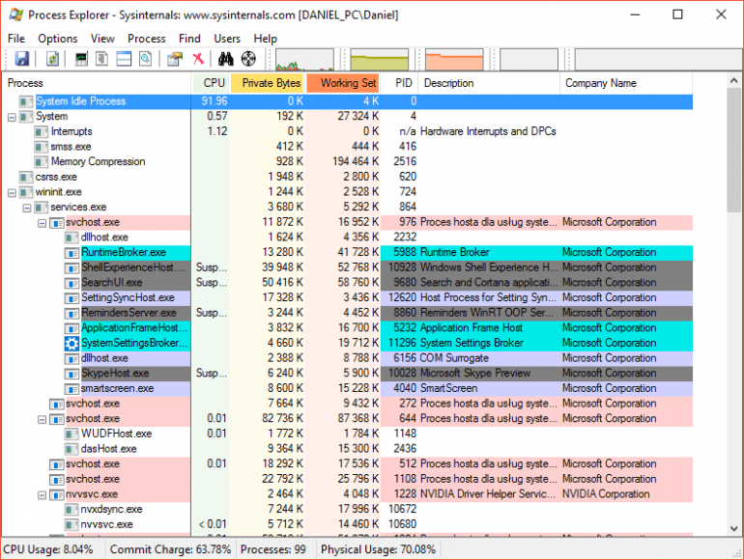Click the vertical scrollbar thumb
Screen dimensions: 744x560
point(734,151)
